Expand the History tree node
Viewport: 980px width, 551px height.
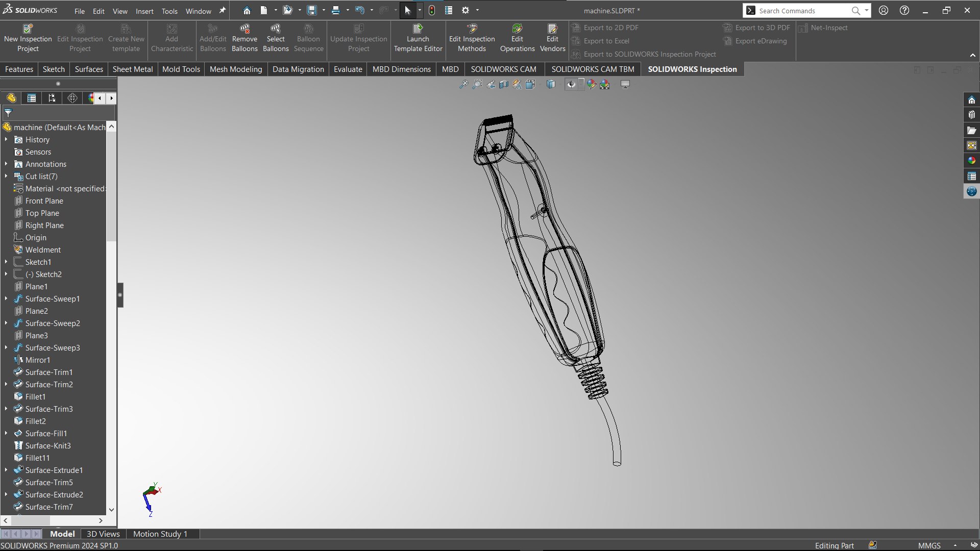point(6,139)
